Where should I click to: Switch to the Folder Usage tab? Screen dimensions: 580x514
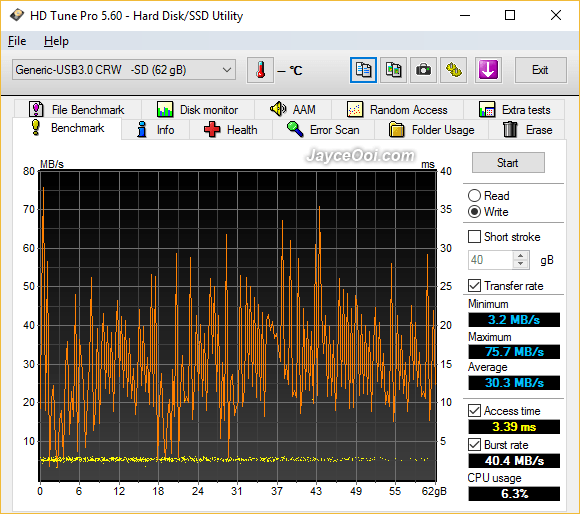coord(432,130)
